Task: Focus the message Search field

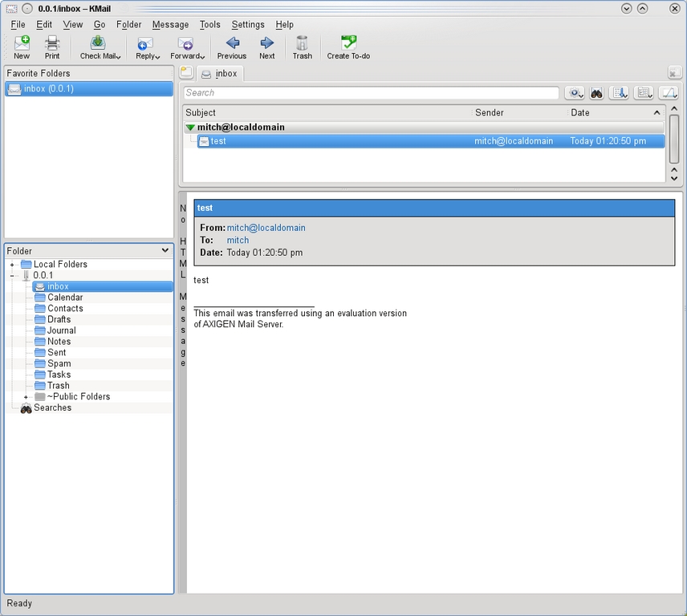Action: point(372,93)
